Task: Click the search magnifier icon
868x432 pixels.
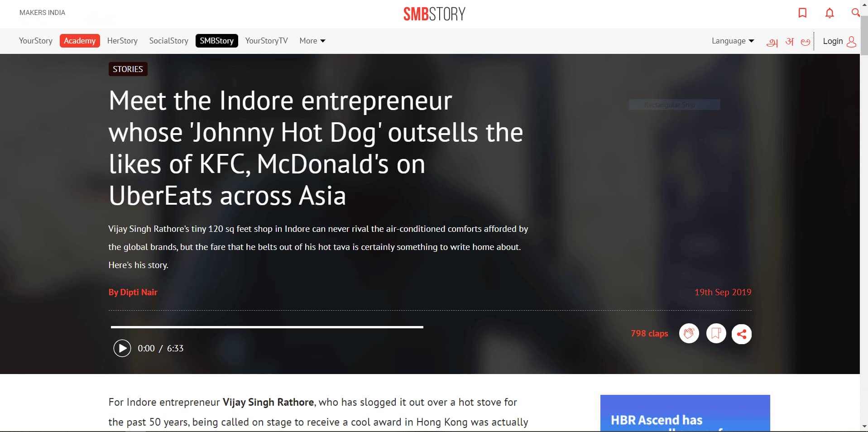Action: coord(855,13)
